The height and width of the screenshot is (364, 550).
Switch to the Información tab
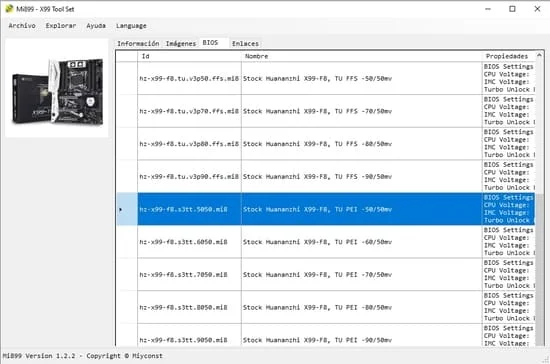(x=138, y=43)
